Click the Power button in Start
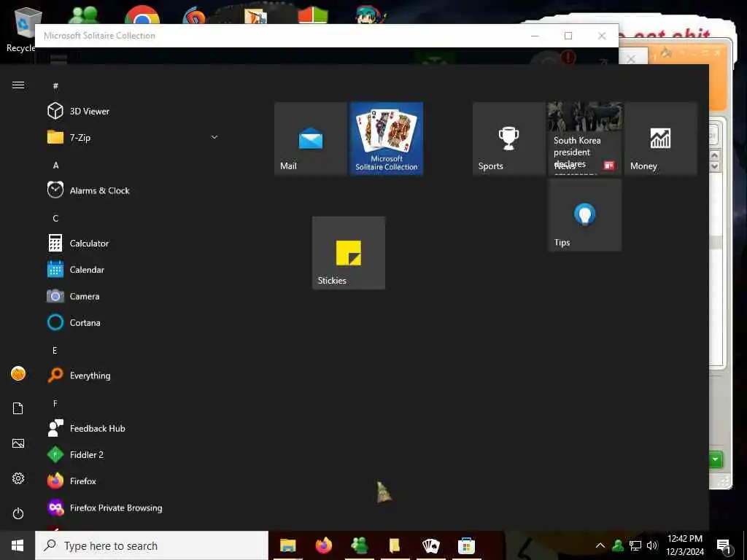 18,514
